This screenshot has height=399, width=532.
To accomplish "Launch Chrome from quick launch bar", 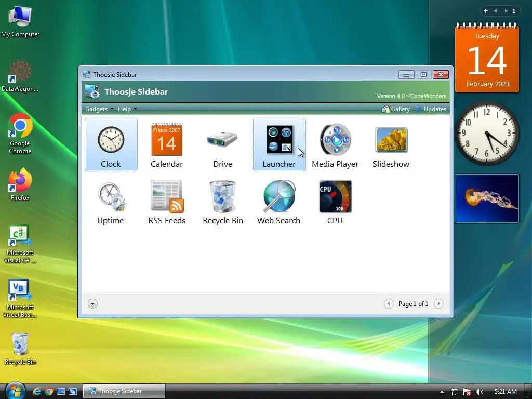I will (49, 392).
